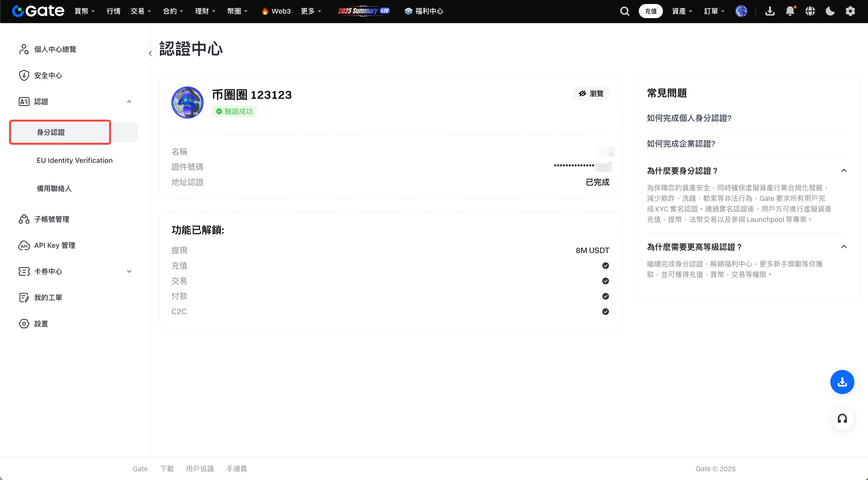Collapse 為什麼要身分認證 FAQ answer
868x480 pixels.
(843, 171)
